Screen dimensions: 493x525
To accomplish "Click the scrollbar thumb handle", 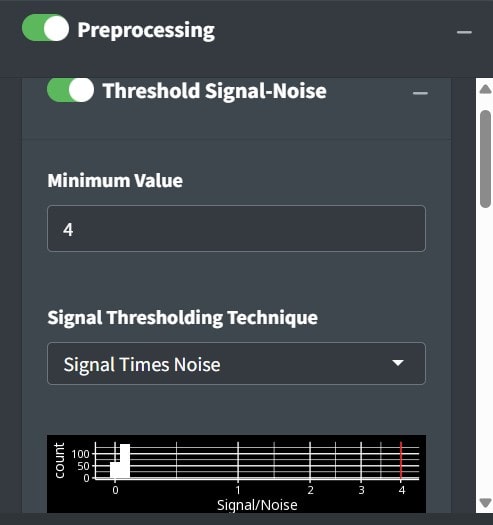I will (485, 159).
